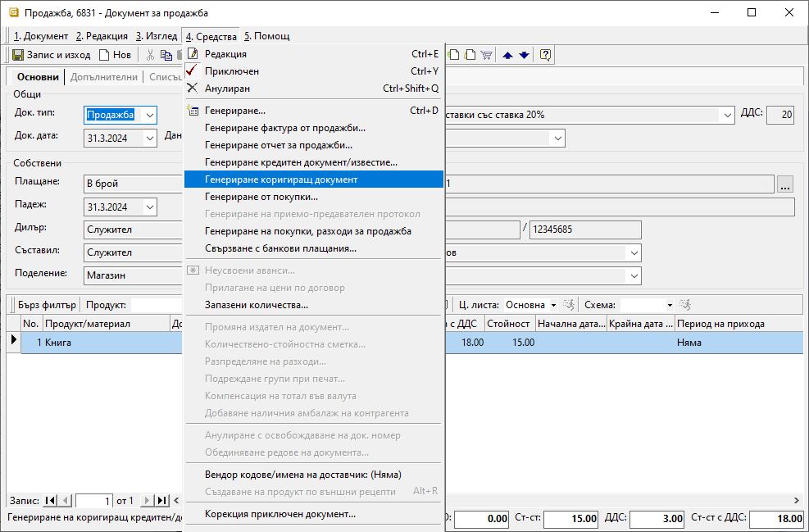
Task: Toggle Анулиран status in the menu
Action: click(227, 89)
